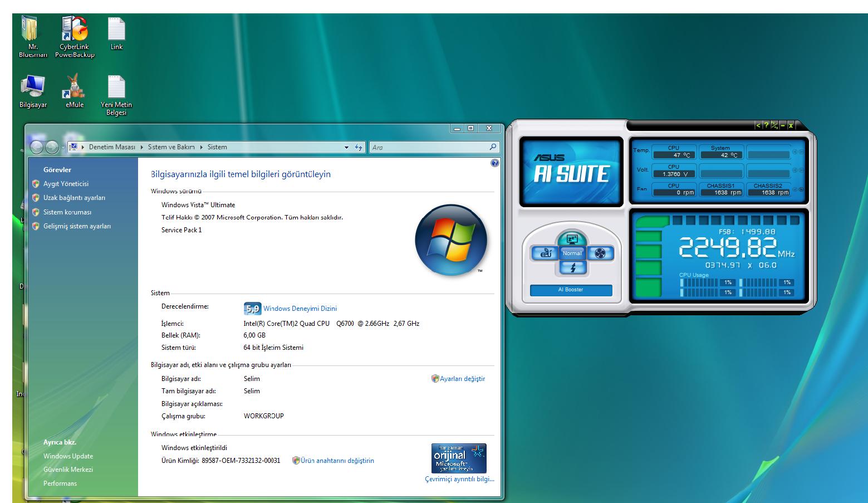Click the Microsoft orijinal genuine badge

[x=459, y=458]
